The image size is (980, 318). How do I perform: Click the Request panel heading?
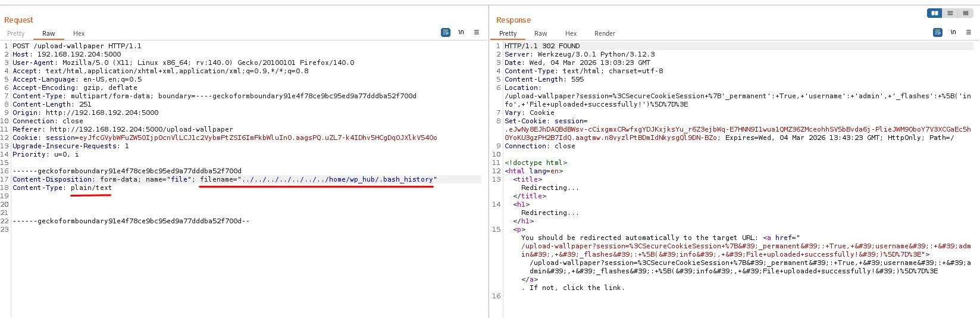coord(18,20)
